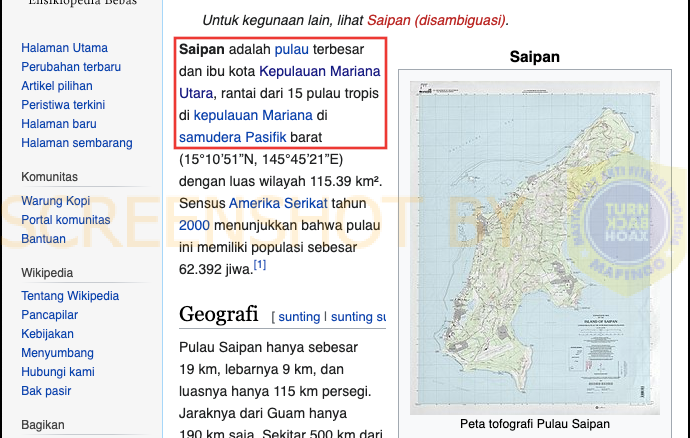Click 'sunting' beside the Geografi heading

(x=299, y=317)
